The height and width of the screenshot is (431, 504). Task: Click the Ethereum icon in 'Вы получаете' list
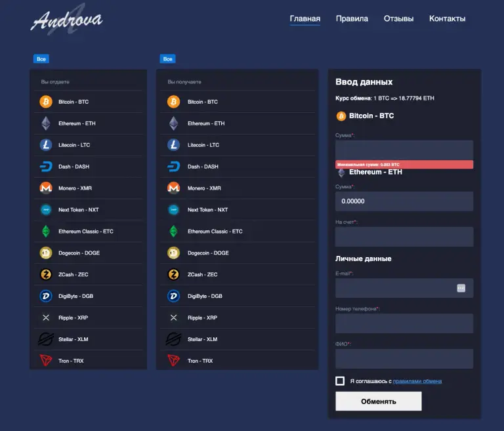pyautogui.click(x=173, y=123)
